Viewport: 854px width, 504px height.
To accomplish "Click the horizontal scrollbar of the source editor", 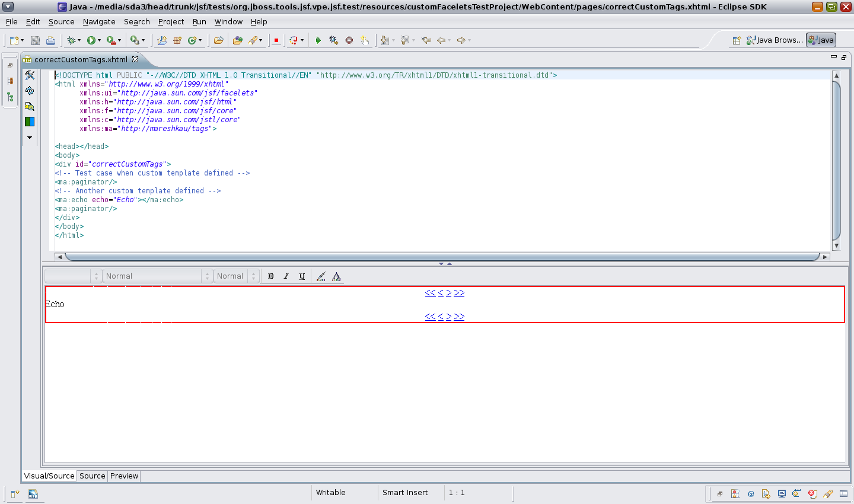I will (x=442, y=257).
